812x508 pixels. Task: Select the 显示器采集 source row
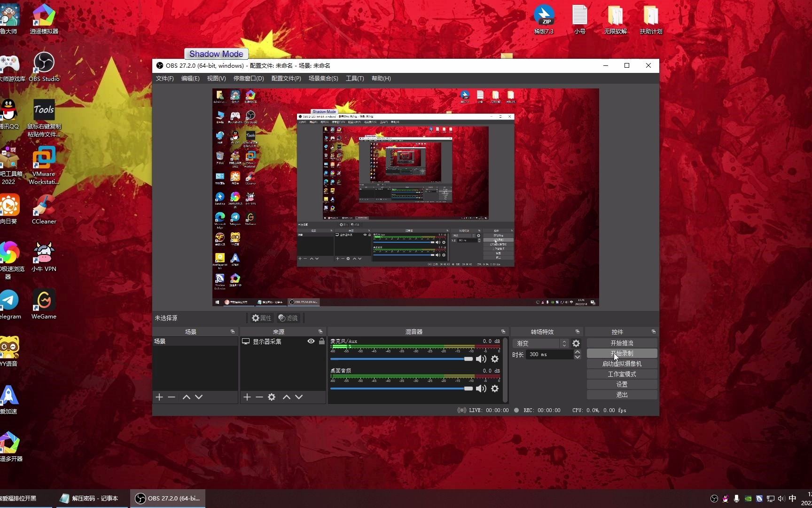283,341
